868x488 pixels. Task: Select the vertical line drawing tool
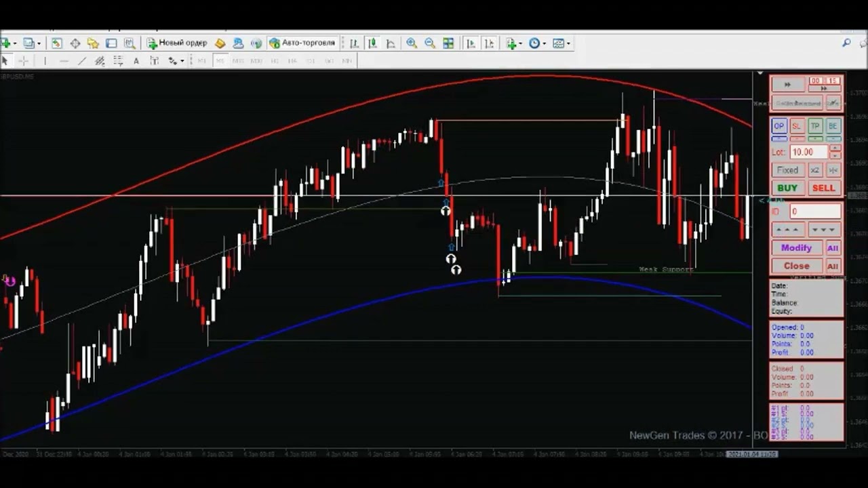[45, 61]
